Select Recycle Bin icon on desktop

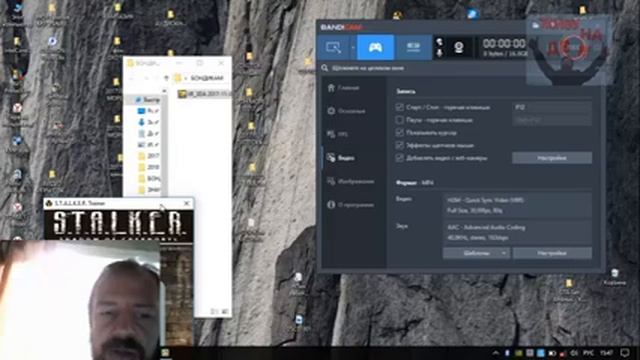pos(615,277)
